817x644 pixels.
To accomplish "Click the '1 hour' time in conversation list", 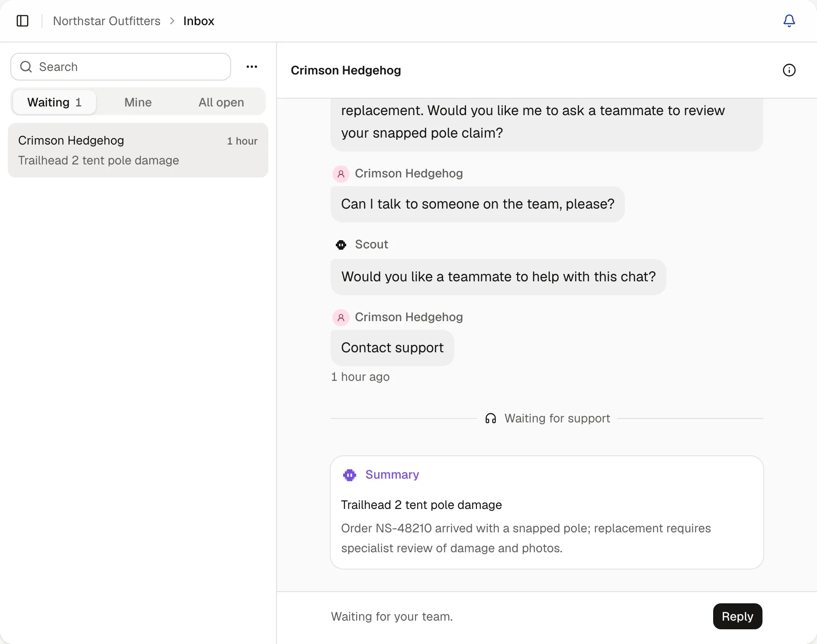I will tap(242, 141).
